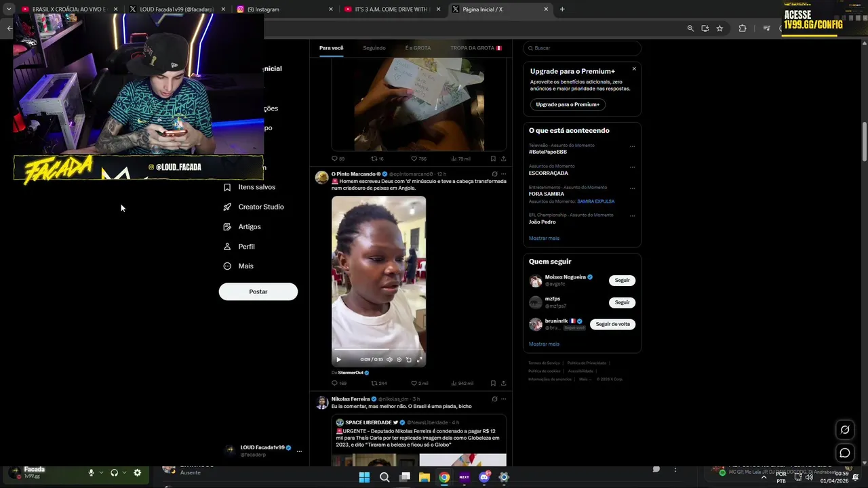Open more options on Nikolas Ferreira post
The image size is (868, 488).
tap(503, 399)
